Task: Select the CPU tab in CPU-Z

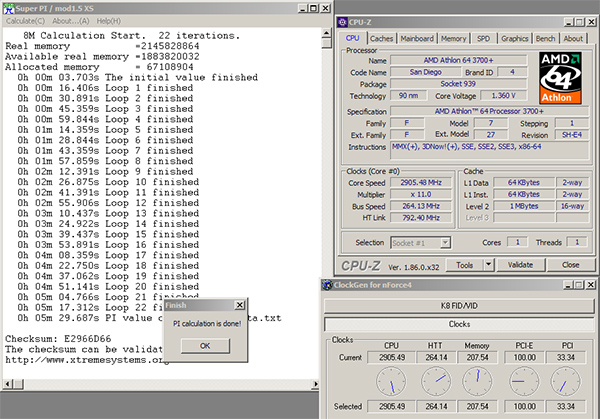Action: (352, 38)
